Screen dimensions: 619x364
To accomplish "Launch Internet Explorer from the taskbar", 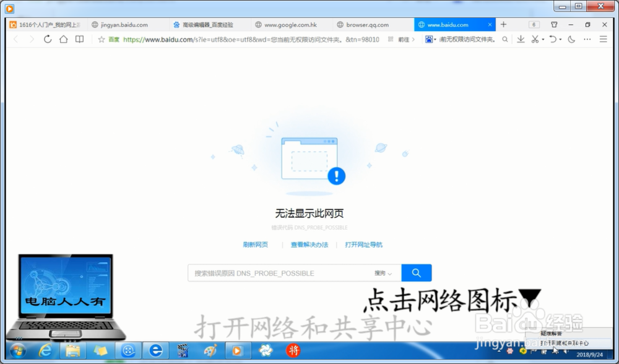I will tap(45, 350).
